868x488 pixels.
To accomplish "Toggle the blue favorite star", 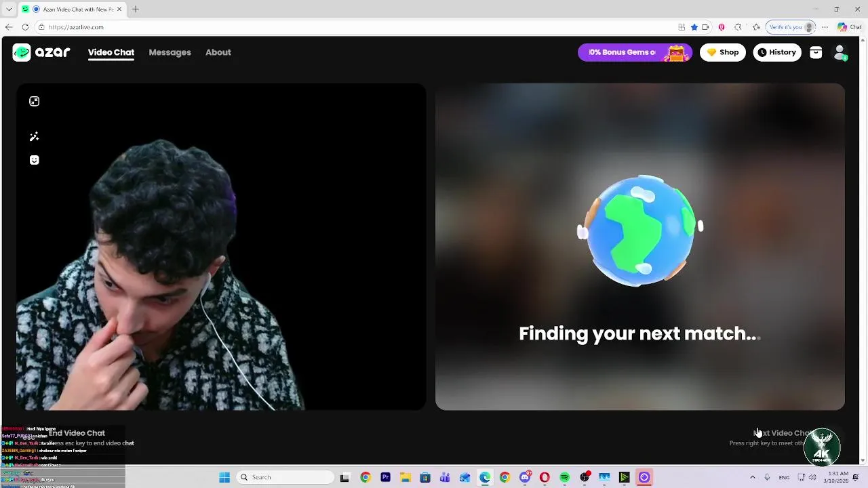I will [694, 27].
